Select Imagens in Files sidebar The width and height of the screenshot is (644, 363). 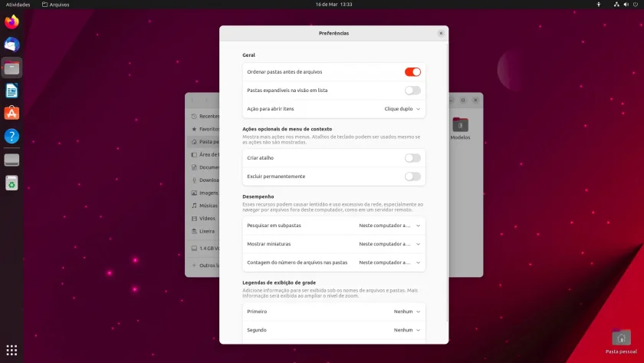(204, 193)
